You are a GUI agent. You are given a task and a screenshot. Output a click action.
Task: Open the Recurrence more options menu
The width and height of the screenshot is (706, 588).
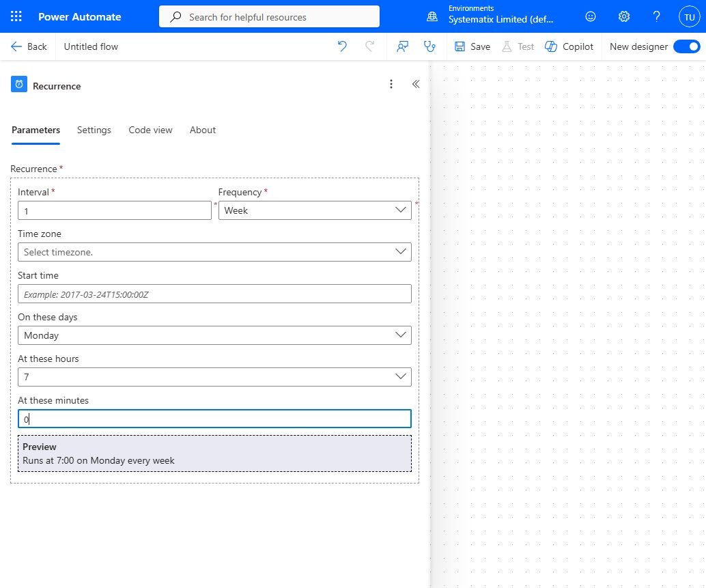[x=391, y=84]
